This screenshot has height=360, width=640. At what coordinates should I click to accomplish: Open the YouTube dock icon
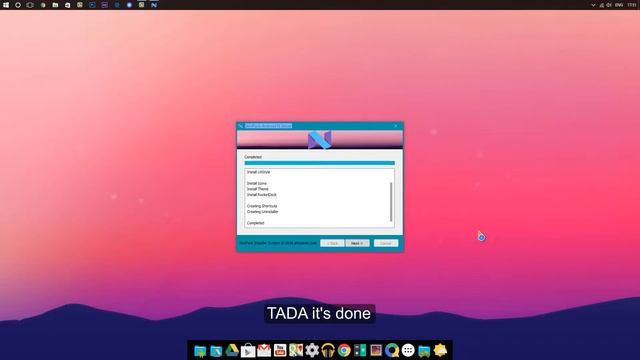(280, 350)
